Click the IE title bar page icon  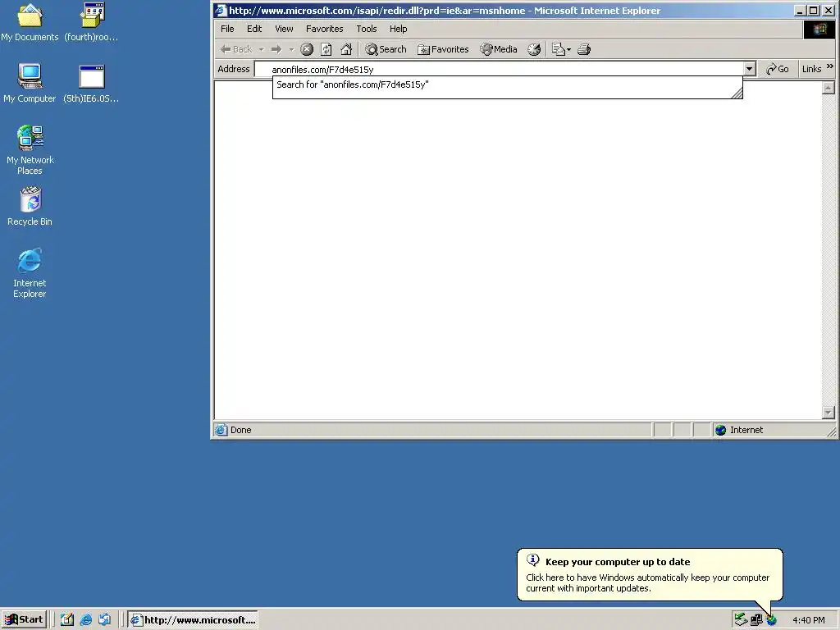(221, 11)
